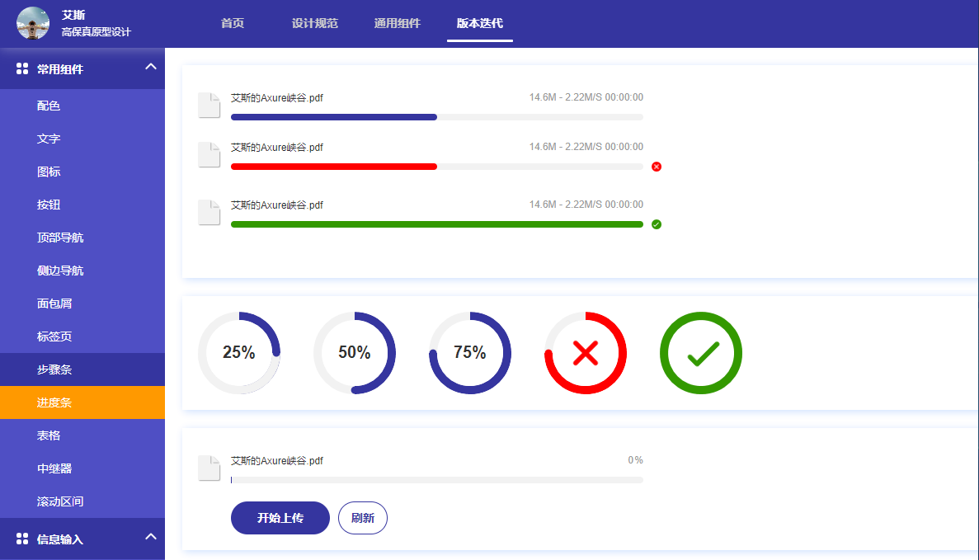This screenshot has width=979, height=560.
Task: Select 面包屑 in the sidebar
Action: pos(82,304)
